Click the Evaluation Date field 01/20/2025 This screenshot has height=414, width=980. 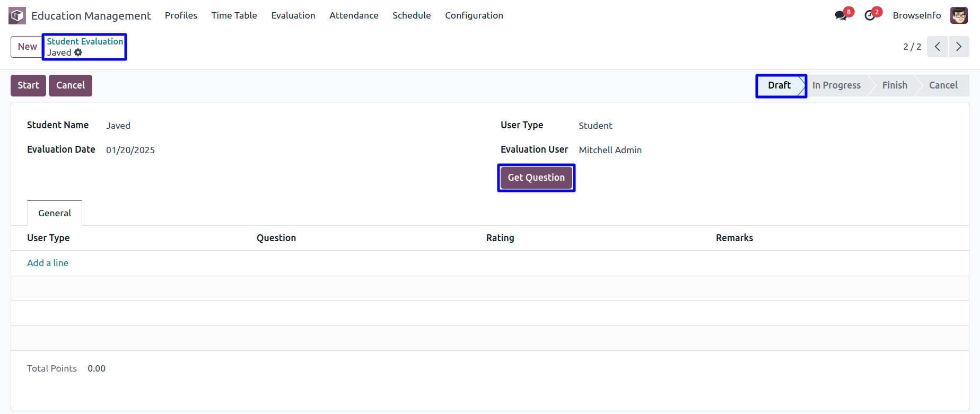(x=130, y=150)
